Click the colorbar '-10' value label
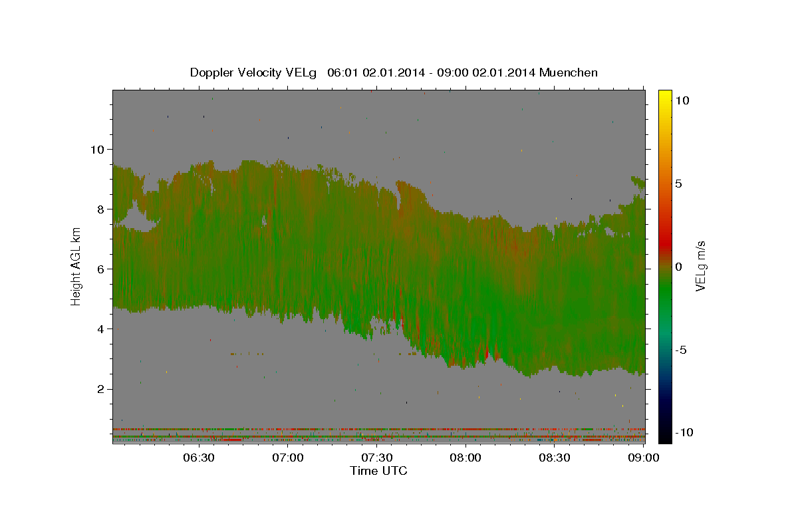 (685, 432)
